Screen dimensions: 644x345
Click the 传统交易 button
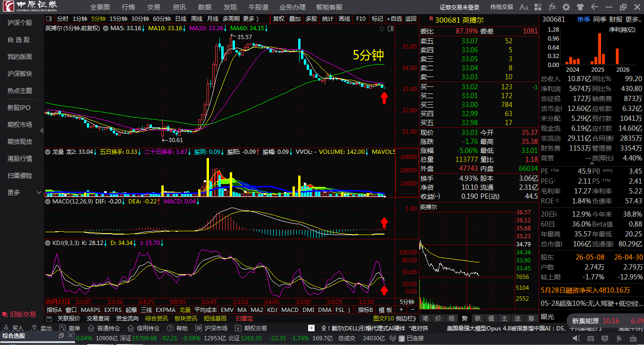coord(502,7)
